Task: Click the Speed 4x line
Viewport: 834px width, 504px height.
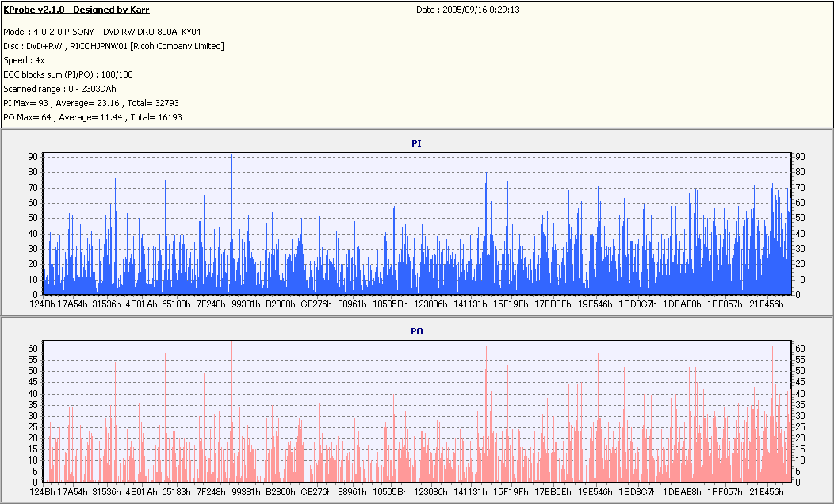Action: coord(24,60)
